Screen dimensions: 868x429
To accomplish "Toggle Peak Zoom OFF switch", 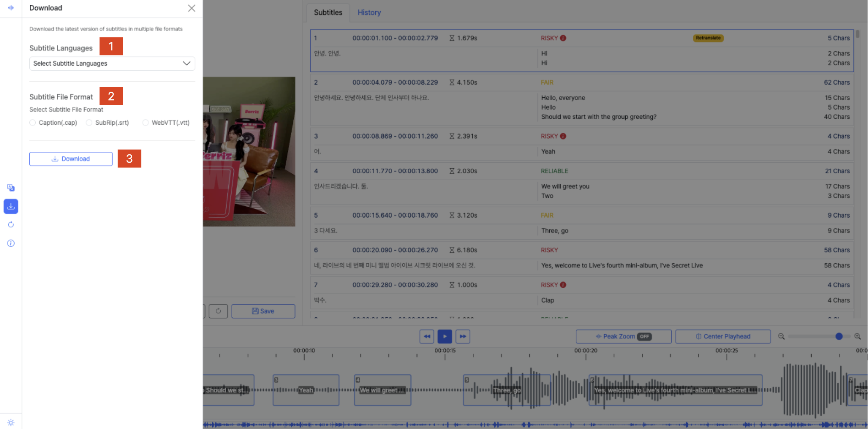I will click(644, 337).
